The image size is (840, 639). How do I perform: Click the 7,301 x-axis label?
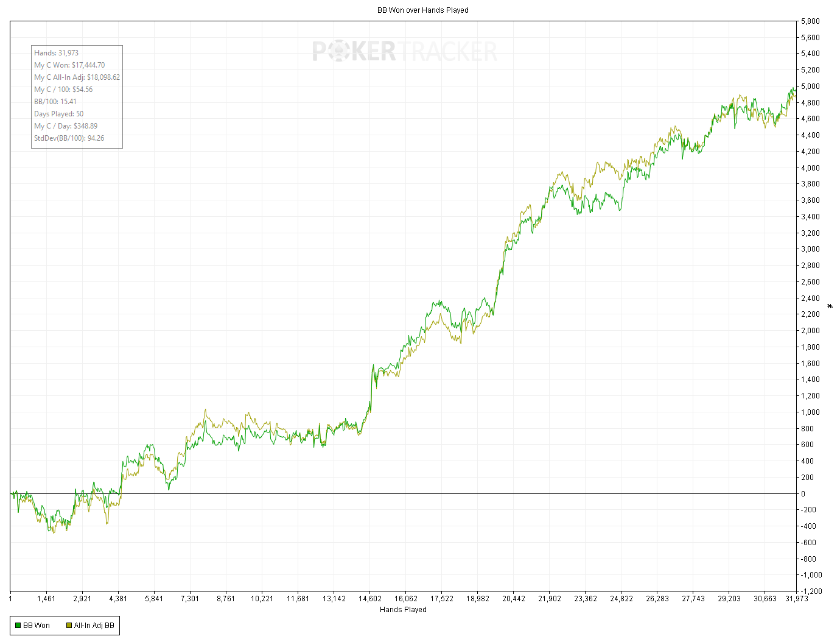tap(190, 599)
